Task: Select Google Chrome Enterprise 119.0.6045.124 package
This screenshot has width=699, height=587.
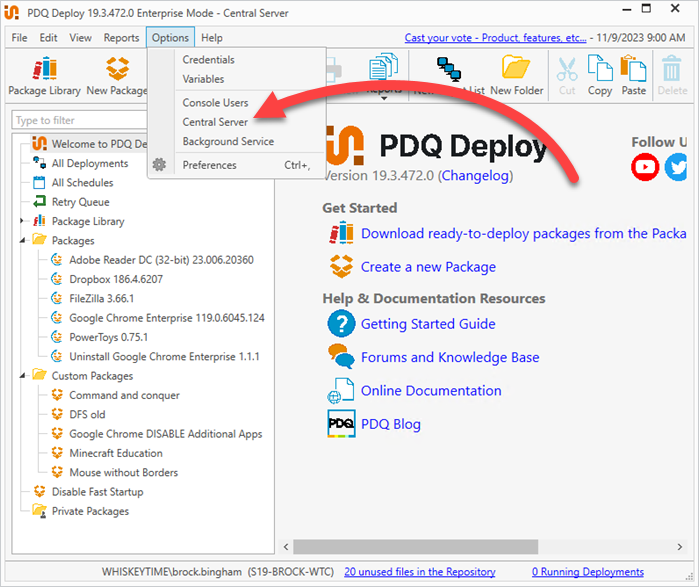Action: coord(167,318)
